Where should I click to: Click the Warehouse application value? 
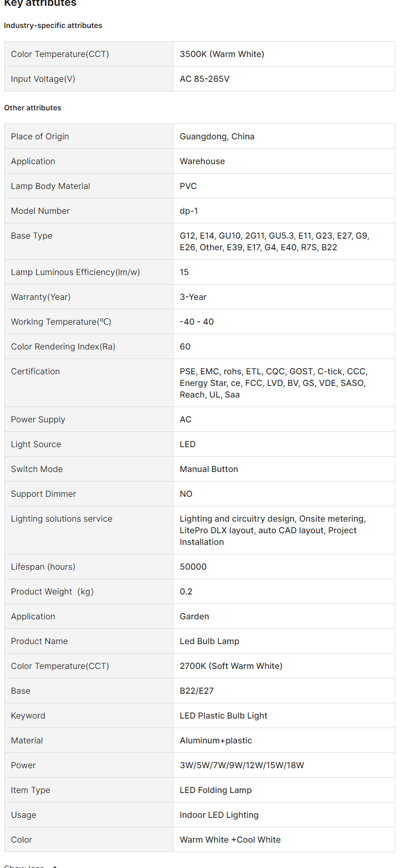coord(202,161)
